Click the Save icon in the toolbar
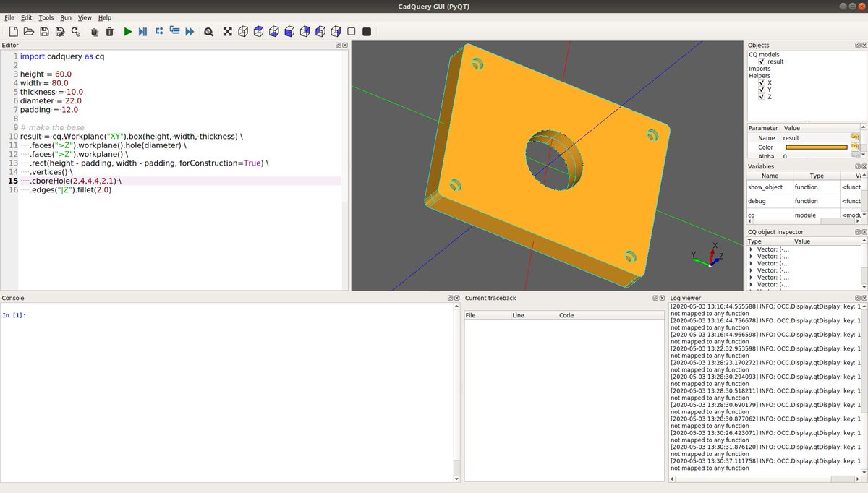 (45, 31)
